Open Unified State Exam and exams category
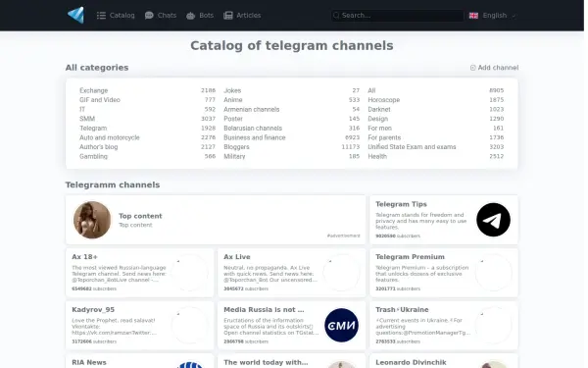588x368 pixels. [413, 147]
